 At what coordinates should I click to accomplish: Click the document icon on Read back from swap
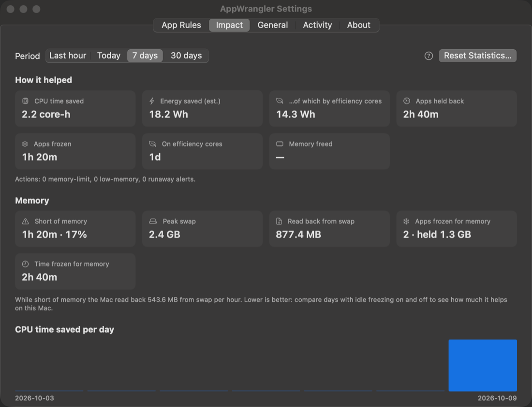[x=279, y=221]
